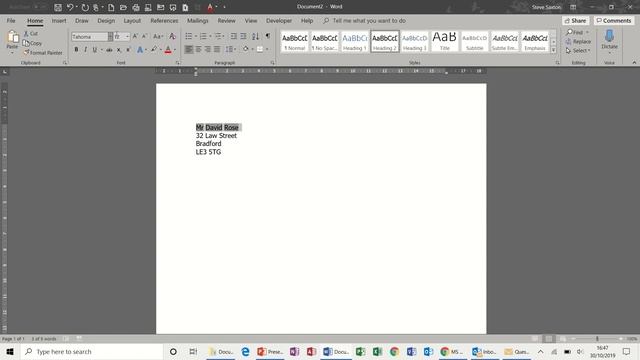The image size is (640, 360).
Task: Click Replace in Editing group
Action: pos(578,41)
